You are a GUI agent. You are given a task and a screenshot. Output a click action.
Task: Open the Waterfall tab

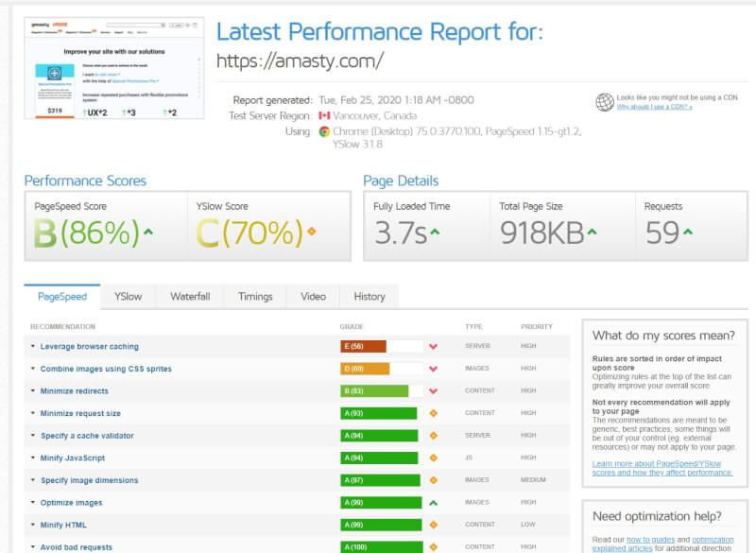(x=190, y=297)
